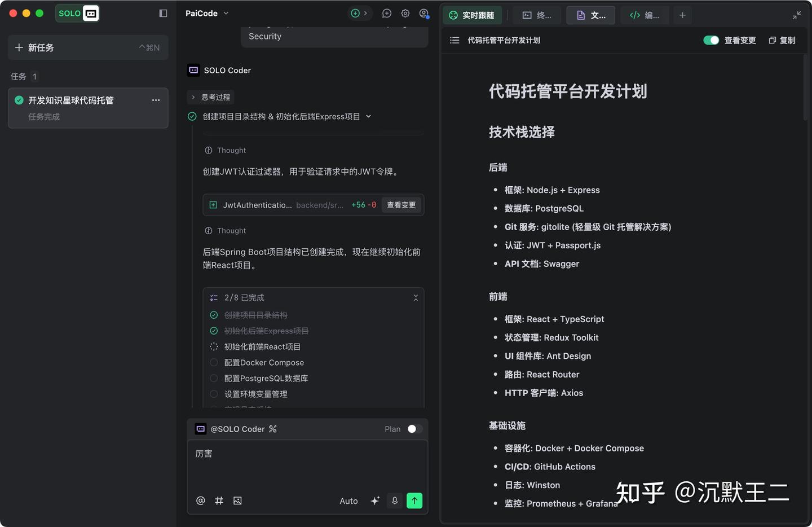Click the user account icon with blue badge

423,13
